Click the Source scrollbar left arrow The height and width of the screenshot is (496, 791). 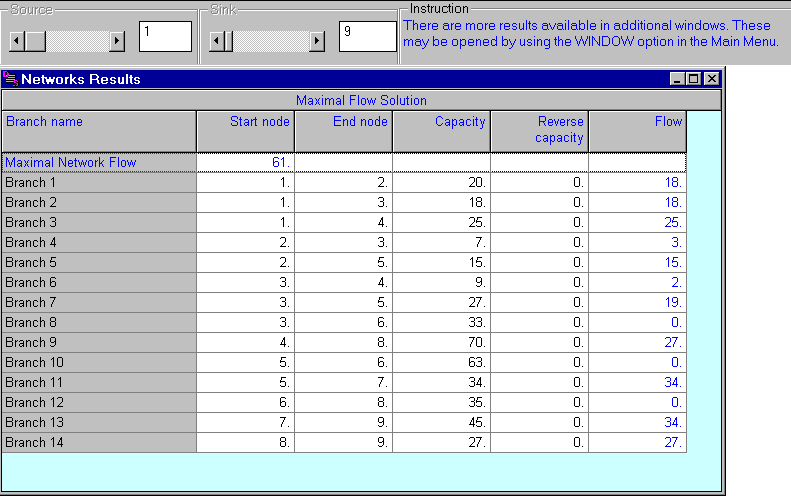17,41
